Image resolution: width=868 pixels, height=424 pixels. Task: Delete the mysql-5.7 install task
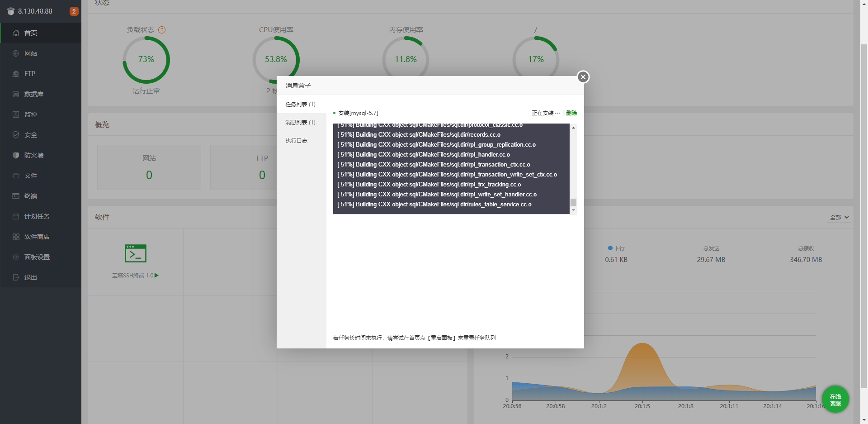[x=571, y=113]
